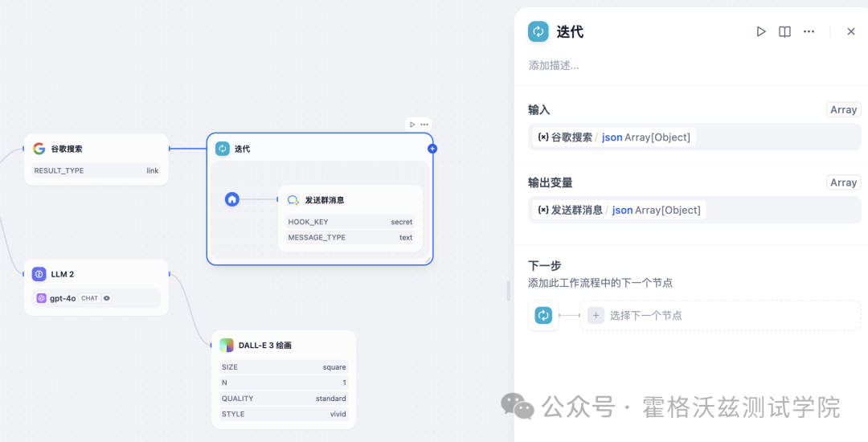Click the home start icon inside iteration

point(232,199)
